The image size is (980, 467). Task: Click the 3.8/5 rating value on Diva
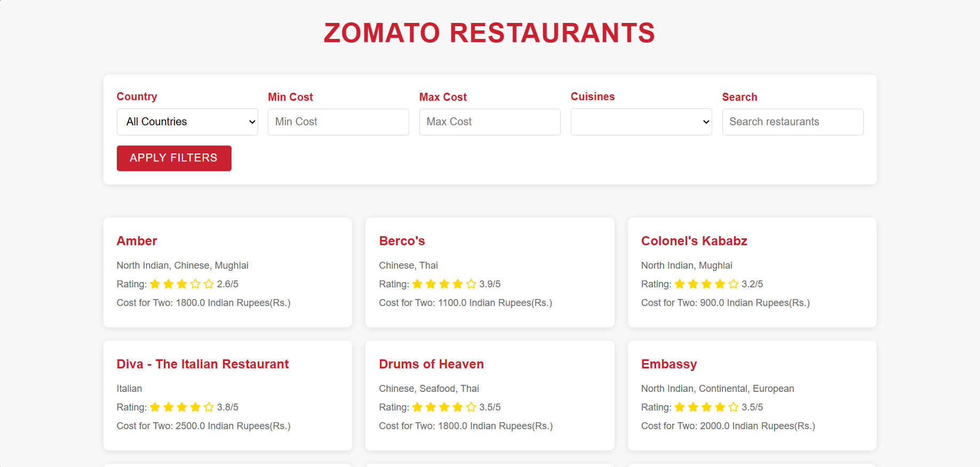tap(228, 407)
